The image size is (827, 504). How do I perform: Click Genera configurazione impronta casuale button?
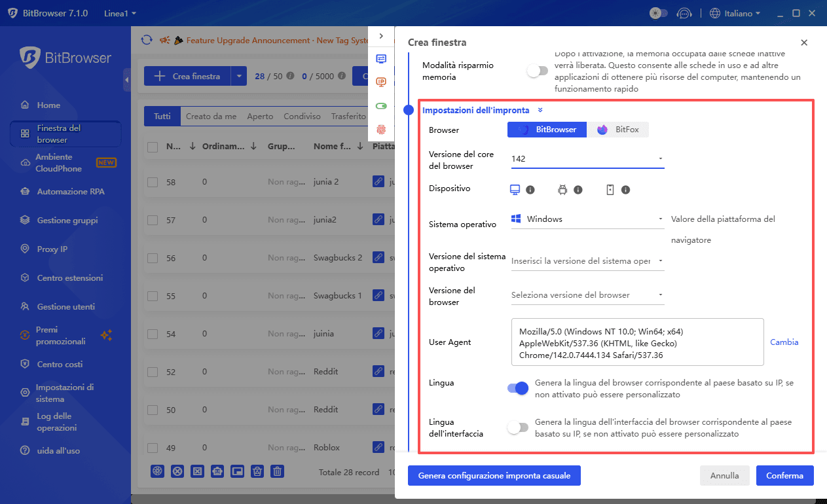click(494, 476)
